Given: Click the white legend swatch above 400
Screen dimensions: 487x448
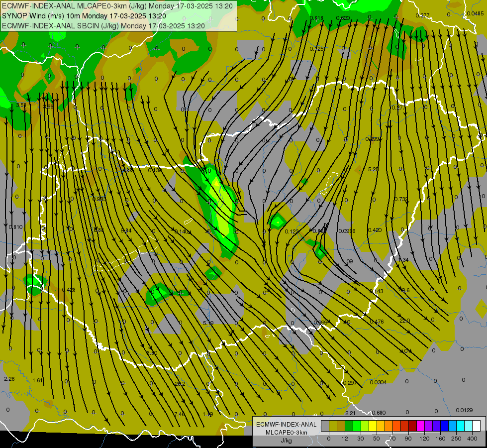Looking at the screenshot, I should tap(477, 426).
